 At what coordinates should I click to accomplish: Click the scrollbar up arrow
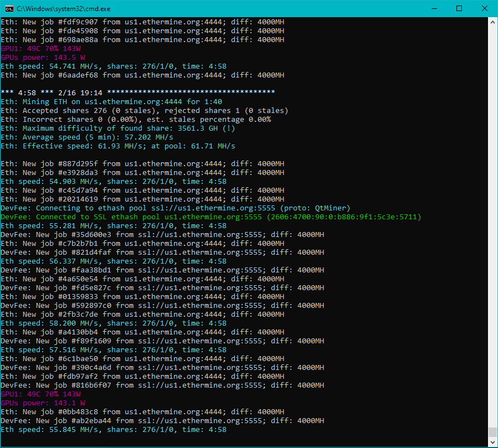(492, 22)
